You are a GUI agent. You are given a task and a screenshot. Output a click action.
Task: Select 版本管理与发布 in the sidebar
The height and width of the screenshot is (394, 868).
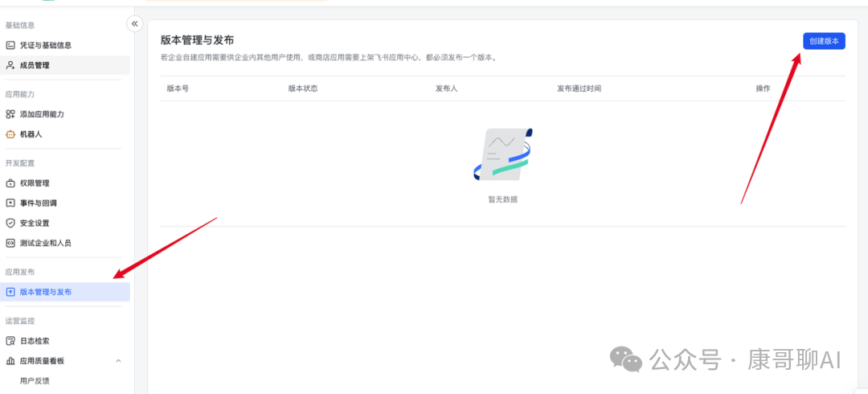point(65,292)
